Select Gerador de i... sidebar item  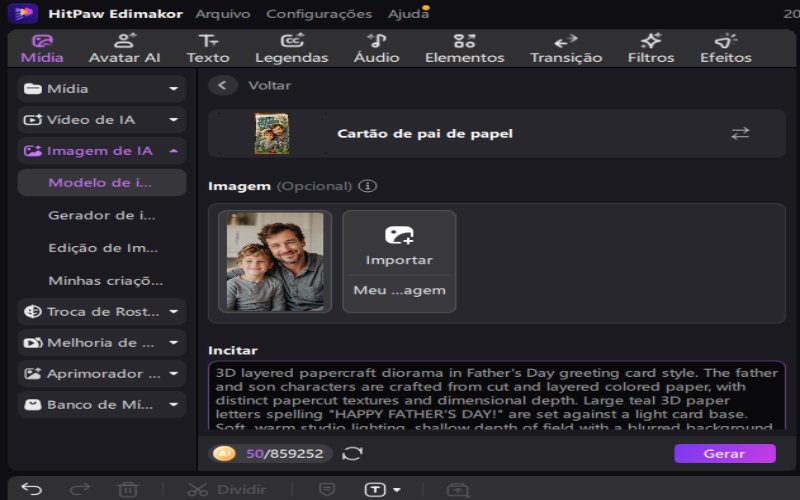(102, 215)
